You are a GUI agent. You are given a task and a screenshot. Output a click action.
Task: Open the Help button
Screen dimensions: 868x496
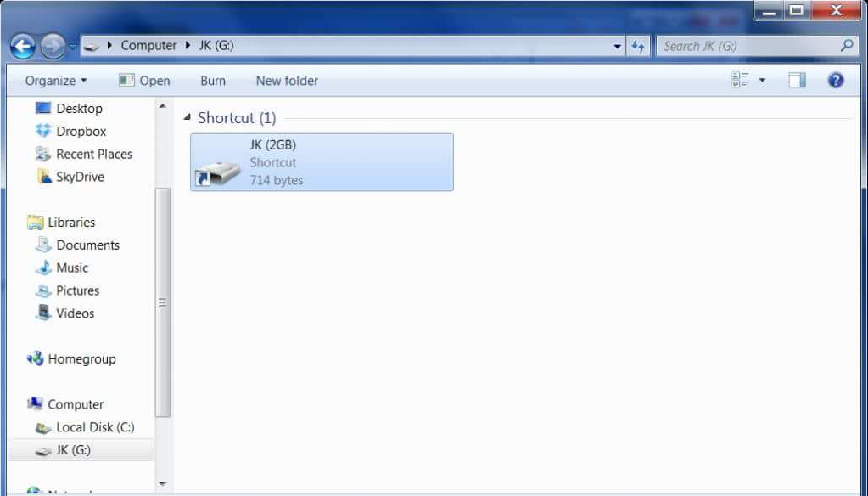836,81
